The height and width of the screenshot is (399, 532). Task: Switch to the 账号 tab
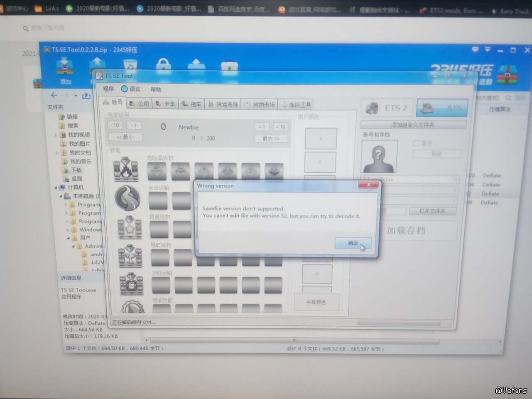113,102
